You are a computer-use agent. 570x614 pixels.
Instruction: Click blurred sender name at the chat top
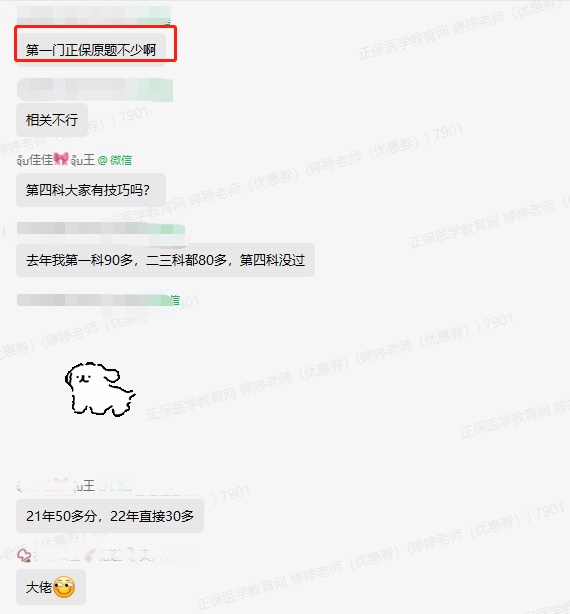(x=94, y=16)
